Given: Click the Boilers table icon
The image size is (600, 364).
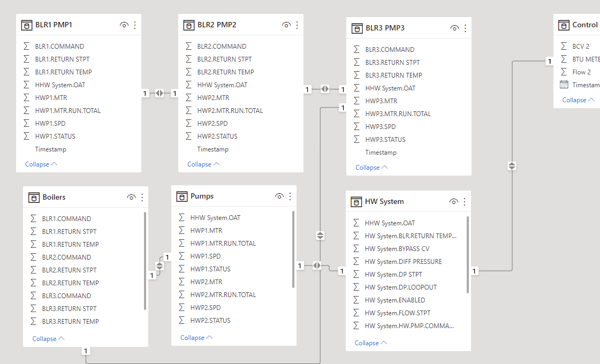Looking at the screenshot, I should pyautogui.click(x=34, y=198).
